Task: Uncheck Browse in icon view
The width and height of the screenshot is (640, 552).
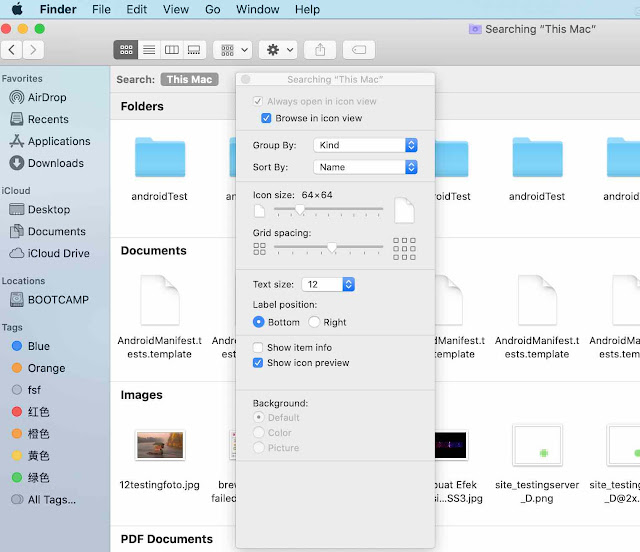Action: (266, 118)
